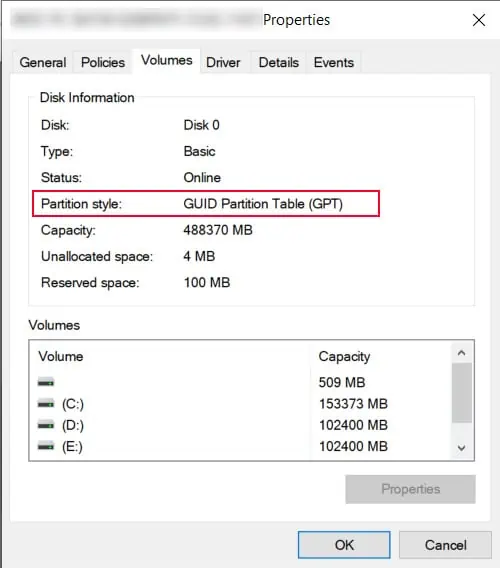
Task: Click the volume list scroll-up arrow
Action: (x=462, y=352)
